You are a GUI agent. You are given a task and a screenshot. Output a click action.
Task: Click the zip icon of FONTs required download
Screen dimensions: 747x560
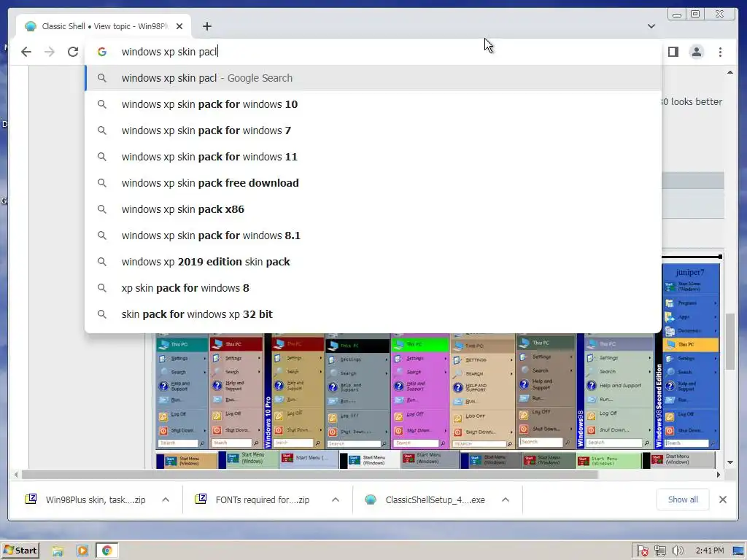pos(201,499)
